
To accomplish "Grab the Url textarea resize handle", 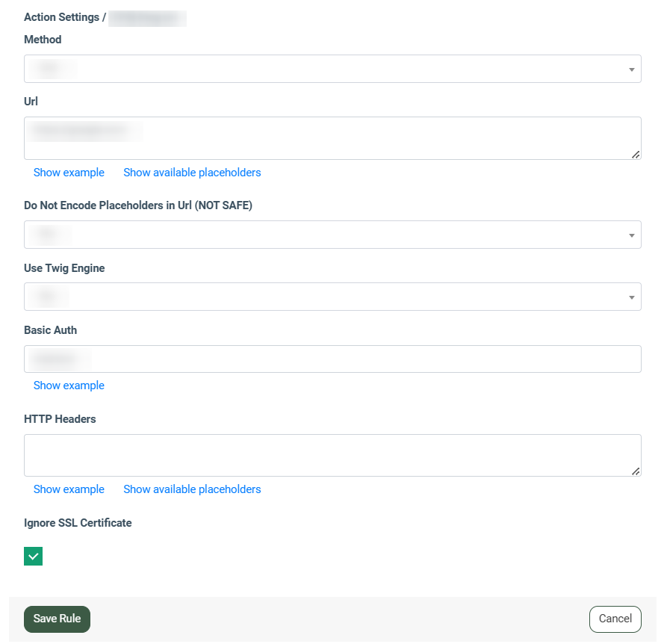I will pyautogui.click(x=636, y=155).
